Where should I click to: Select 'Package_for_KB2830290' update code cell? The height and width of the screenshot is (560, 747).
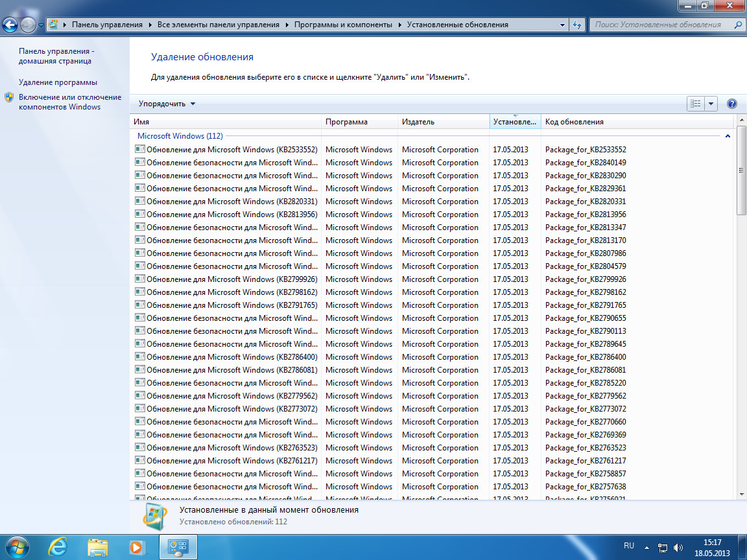coord(586,176)
